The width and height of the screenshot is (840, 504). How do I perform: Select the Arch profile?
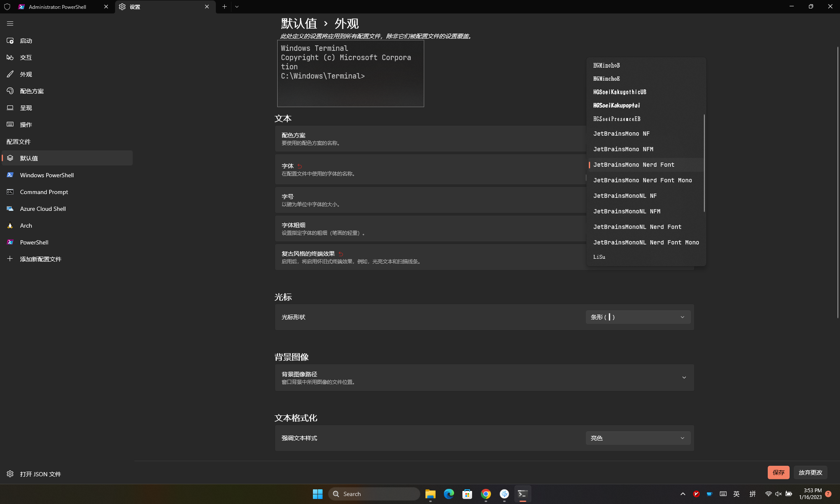pyautogui.click(x=67, y=226)
